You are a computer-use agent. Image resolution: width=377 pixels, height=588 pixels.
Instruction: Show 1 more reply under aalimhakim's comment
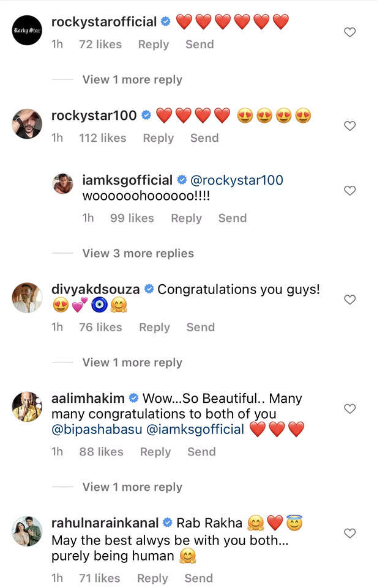(132, 487)
